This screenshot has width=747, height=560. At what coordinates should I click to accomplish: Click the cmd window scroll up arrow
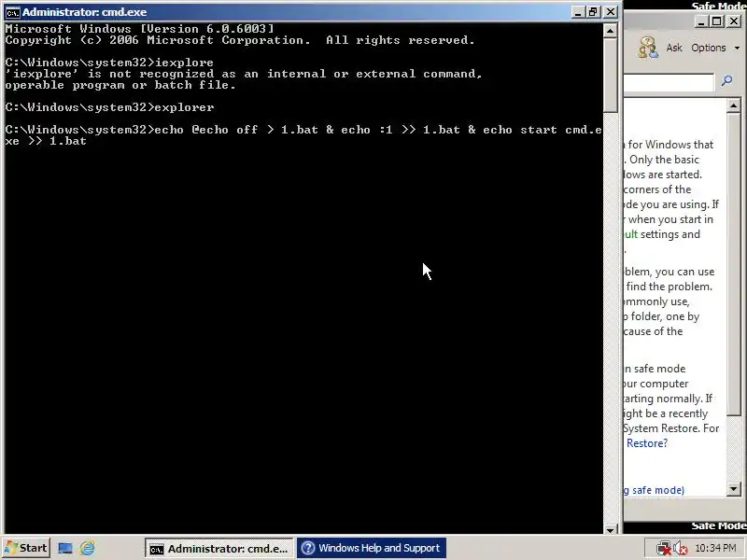(610, 31)
